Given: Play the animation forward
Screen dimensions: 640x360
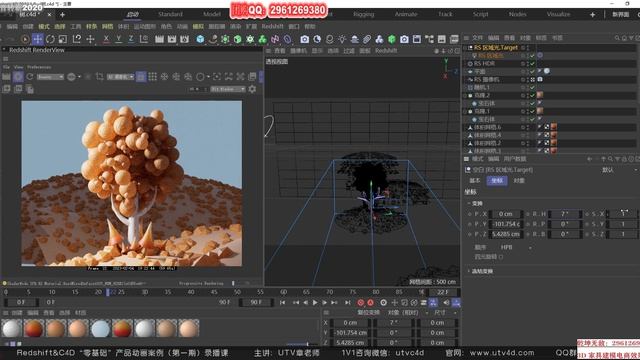Looking at the screenshot, I should [315, 302].
